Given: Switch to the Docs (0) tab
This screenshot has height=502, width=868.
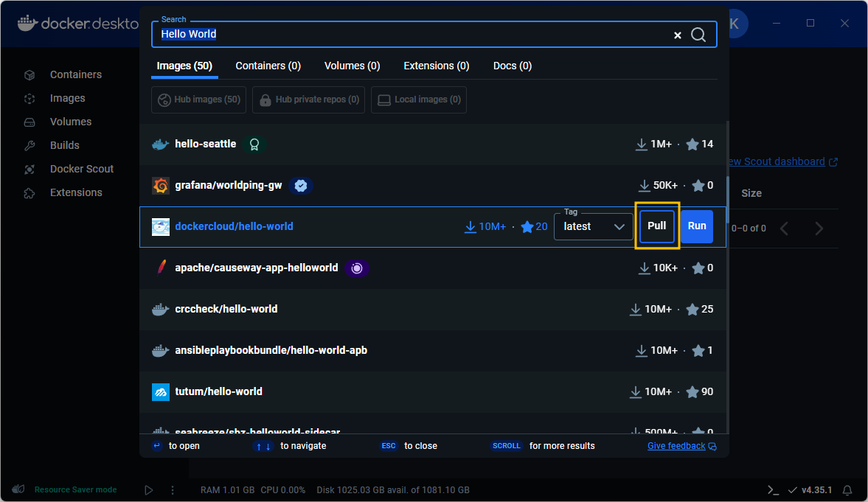Looking at the screenshot, I should pyautogui.click(x=512, y=66).
